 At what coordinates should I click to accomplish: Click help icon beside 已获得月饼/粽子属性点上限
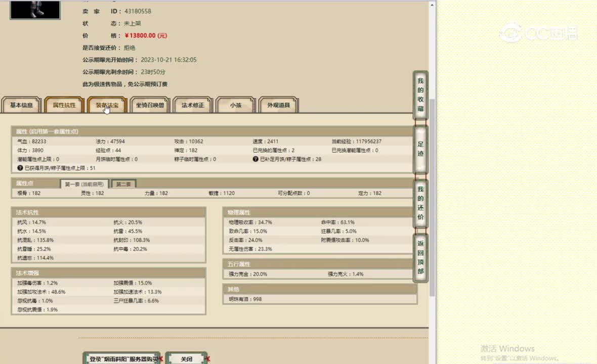[20, 168]
